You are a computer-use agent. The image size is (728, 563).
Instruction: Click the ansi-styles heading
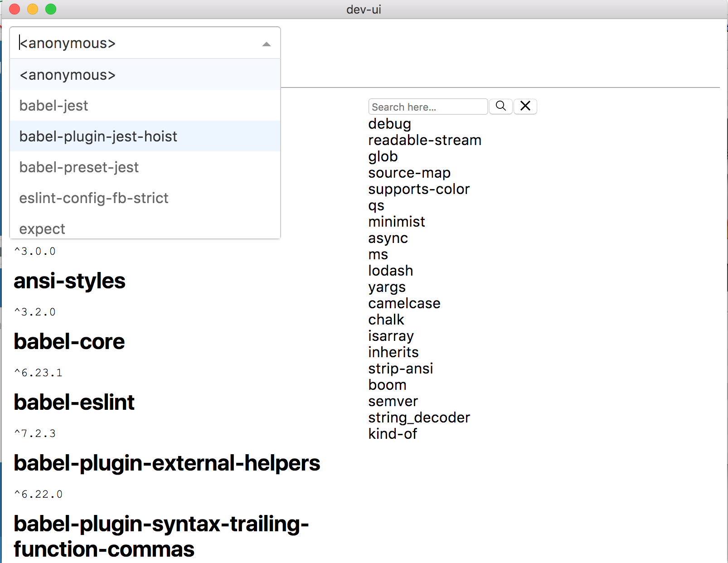(69, 281)
